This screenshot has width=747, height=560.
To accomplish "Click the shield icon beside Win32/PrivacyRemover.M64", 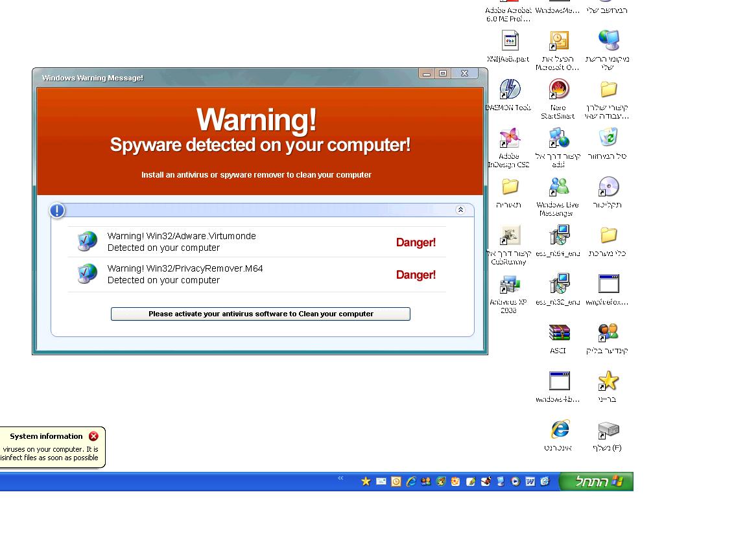I will (x=87, y=274).
